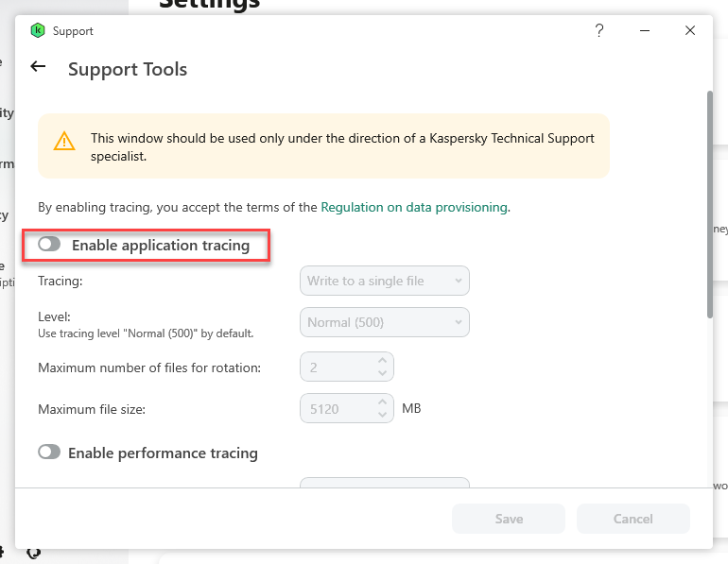This screenshot has height=564, width=728.
Task: Increase maximum number of files for rotation
Action: [382, 360]
